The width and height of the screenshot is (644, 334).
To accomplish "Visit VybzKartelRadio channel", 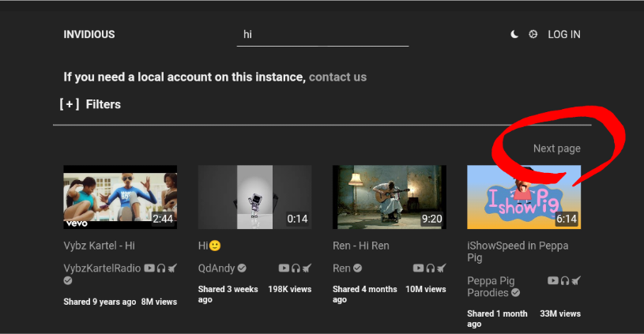I will pos(102,268).
